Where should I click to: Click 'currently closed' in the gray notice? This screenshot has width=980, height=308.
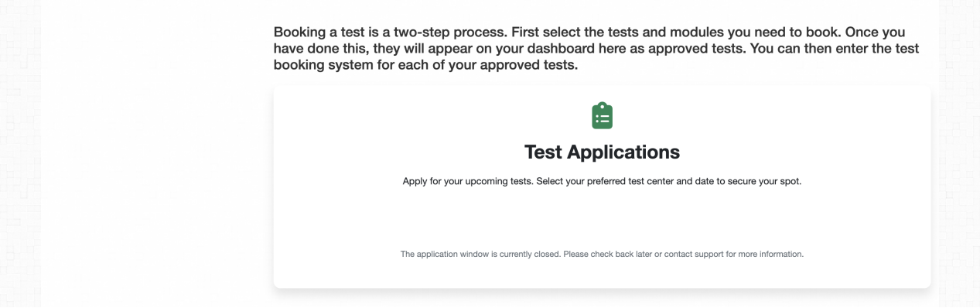coord(528,254)
